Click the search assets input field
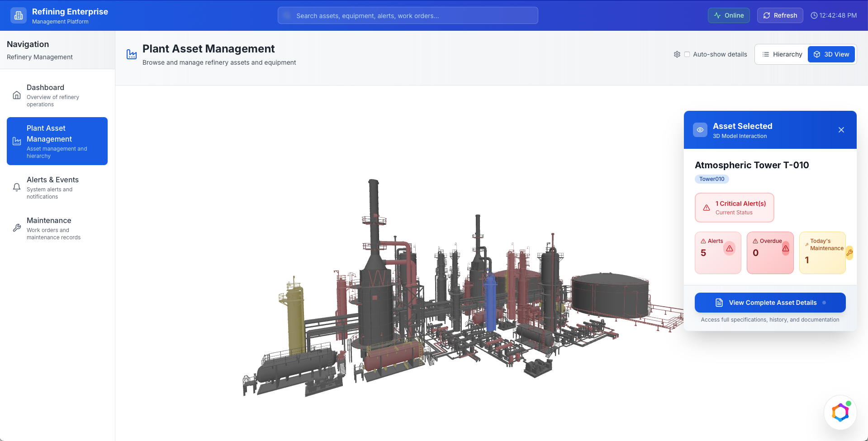The image size is (868, 441). click(x=408, y=15)
